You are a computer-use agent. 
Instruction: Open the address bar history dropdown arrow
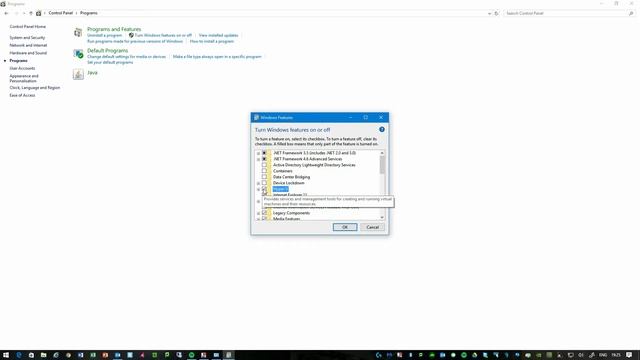point(489,13)
